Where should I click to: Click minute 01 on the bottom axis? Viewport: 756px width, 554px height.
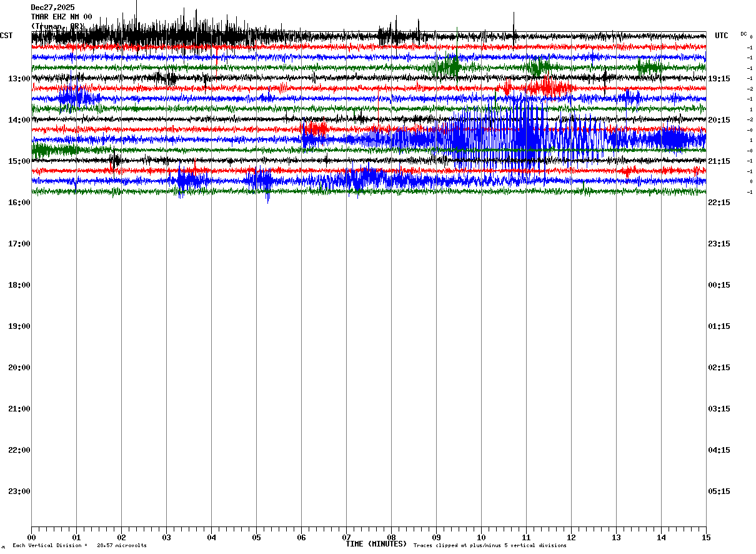76,537
